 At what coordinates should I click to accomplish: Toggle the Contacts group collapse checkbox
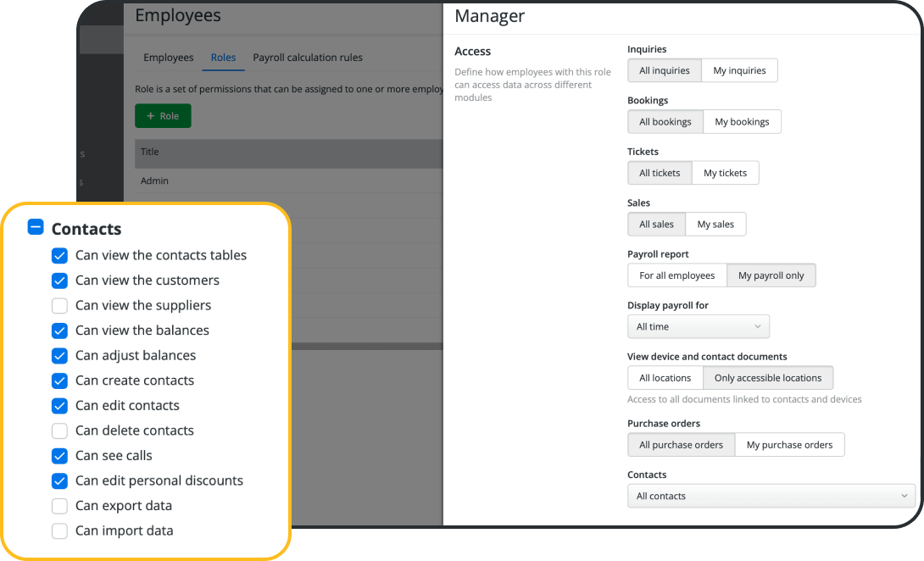coord(36,227)
